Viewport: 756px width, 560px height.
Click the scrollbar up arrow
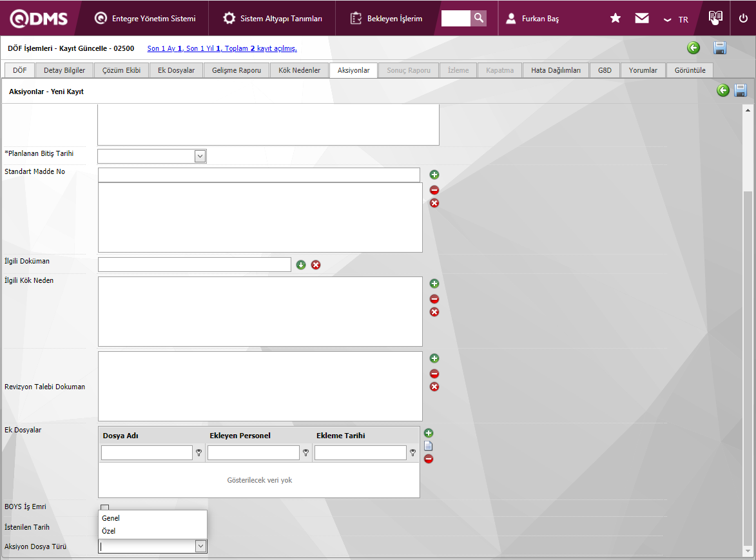(748, 110)
